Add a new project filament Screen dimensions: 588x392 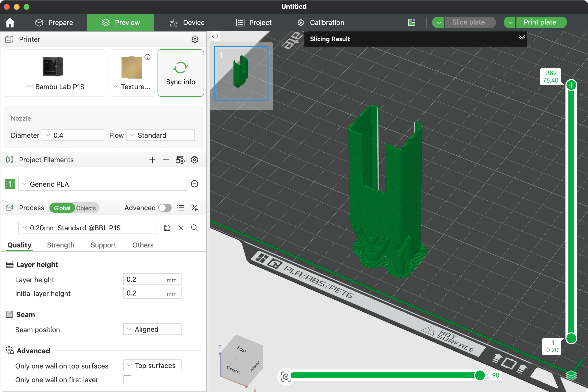click(152, 160)
